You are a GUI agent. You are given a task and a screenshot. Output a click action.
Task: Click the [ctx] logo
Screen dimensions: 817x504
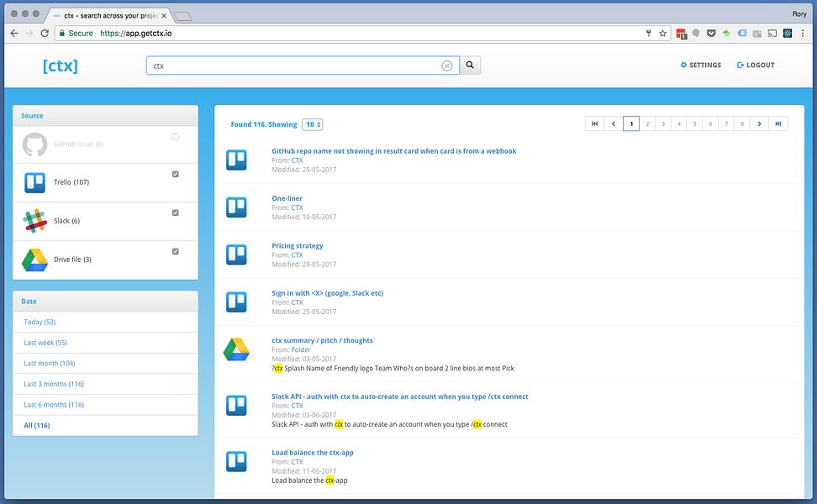(x=60, y=66)
